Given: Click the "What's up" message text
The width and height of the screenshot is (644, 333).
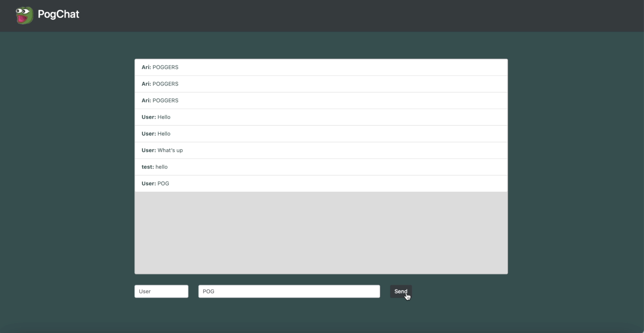Looking at the screenshot, I should pos(170,150).
